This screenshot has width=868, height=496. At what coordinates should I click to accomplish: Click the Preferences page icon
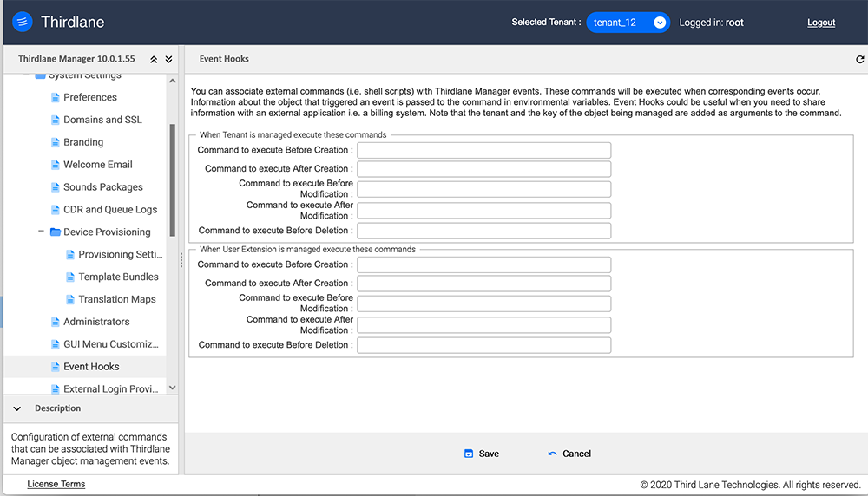[55, 97]
